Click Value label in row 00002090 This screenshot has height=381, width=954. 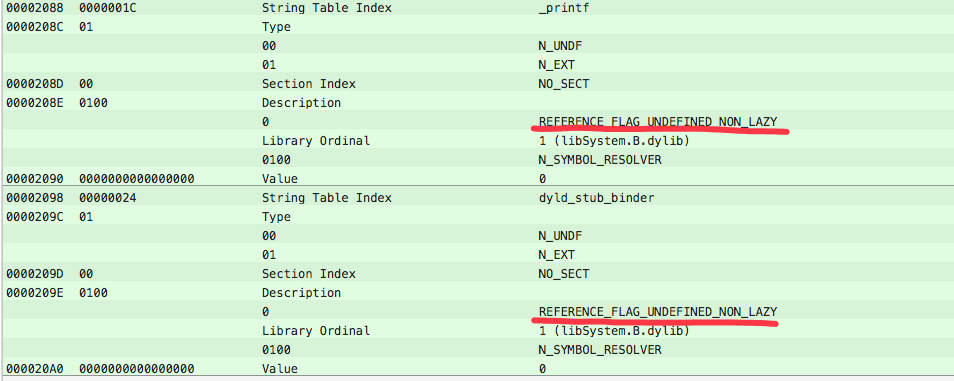click(280, 179)
